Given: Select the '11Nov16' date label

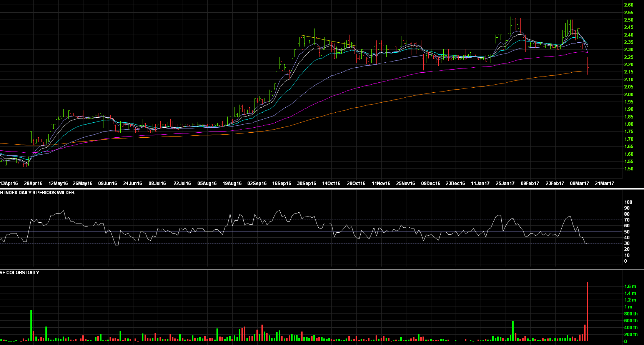Looking at the screenshot, I should coord(381,183).
